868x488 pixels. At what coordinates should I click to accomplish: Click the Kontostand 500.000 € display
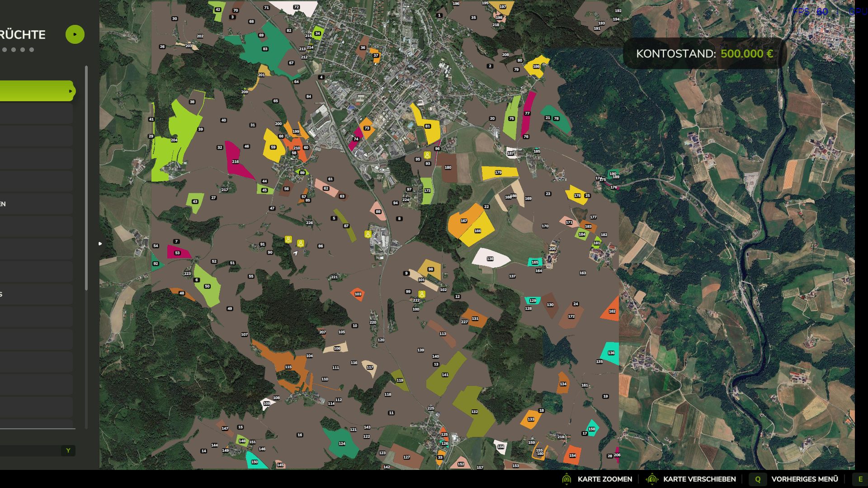pyautogui.click(x=704, y=53)
